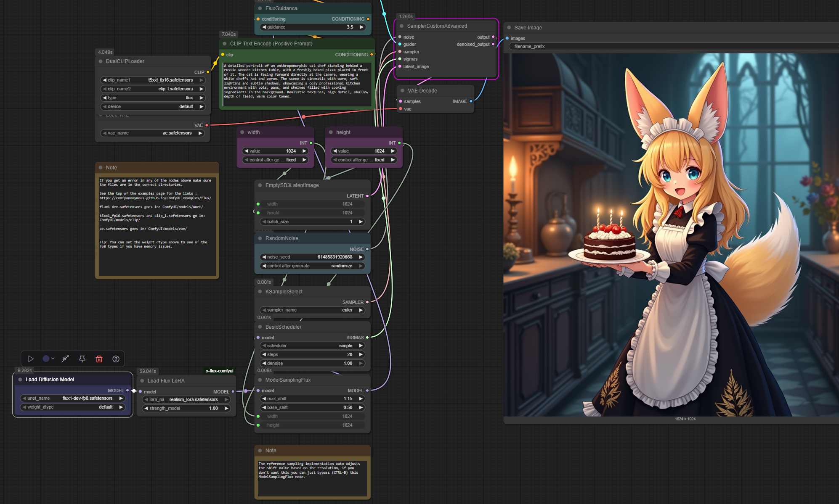Screen dimensions: 839x504
Task: Click previous arrow on unet_name widget
Action: pyautogui.click(x=24, y=398)
